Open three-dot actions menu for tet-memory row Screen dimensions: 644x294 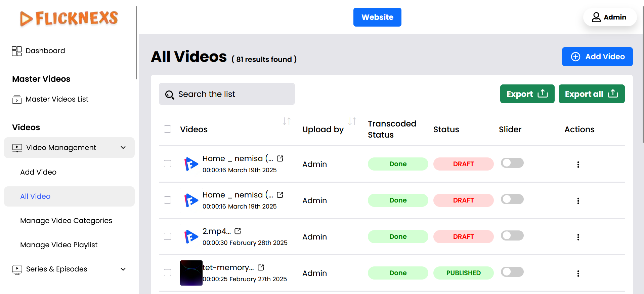[x=578, y=273]
